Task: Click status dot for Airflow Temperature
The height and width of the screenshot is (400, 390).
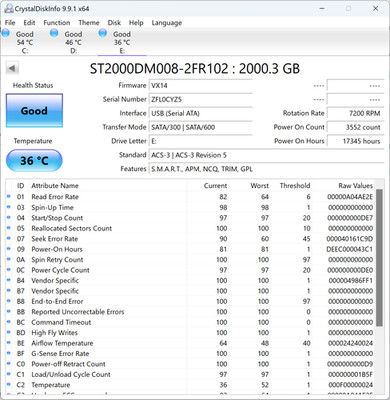Action: coord(9,343)
